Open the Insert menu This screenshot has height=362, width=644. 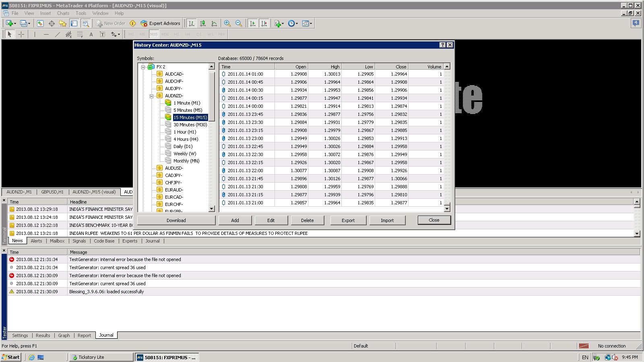click(45, 13)
